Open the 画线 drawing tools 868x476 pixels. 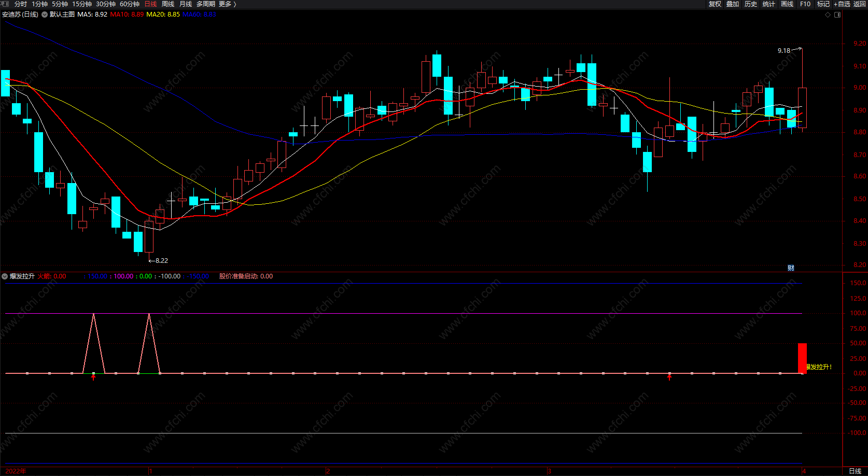tap(787, 4)
